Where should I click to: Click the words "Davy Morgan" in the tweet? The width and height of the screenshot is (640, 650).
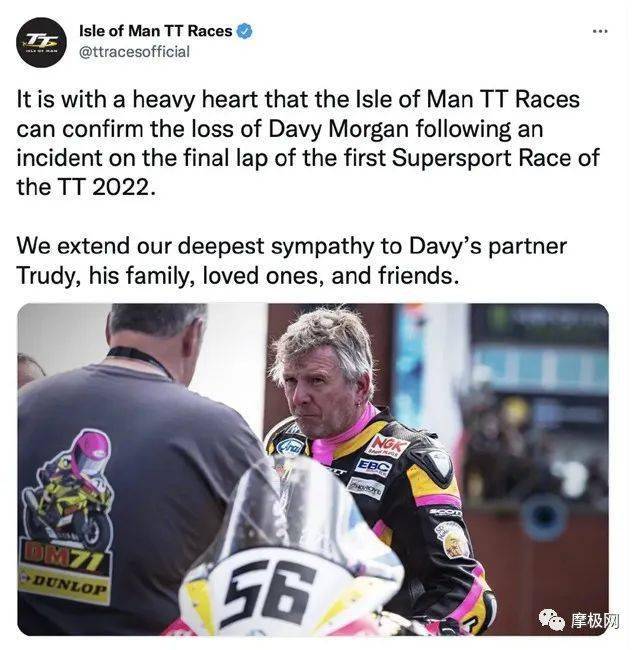point(338,129)
